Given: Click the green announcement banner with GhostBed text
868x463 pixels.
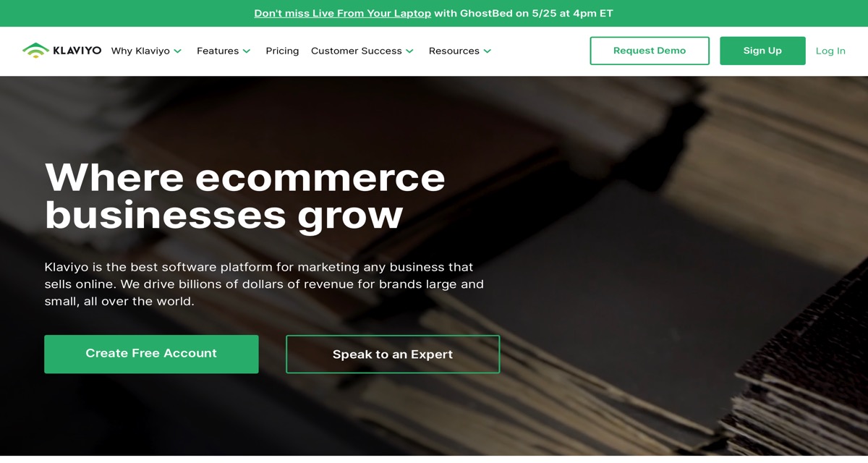Looking at the screenshot, I should 434,13.
